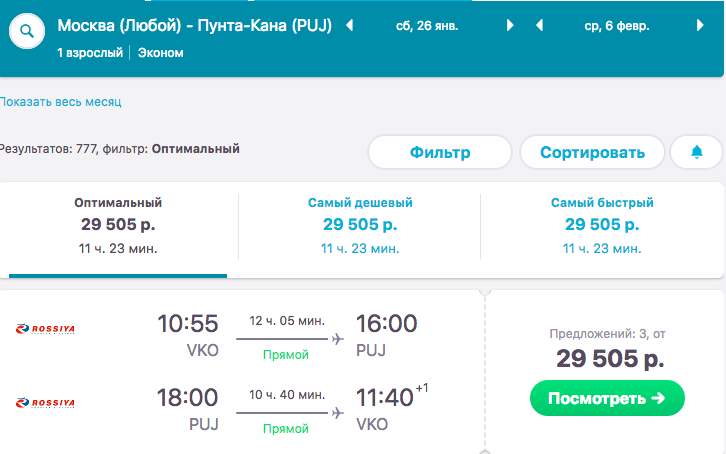Image resolution: width=726 pixels, height=454 pixels.
Task: Click the price alert bell icon
Action: tap(697, 152)
